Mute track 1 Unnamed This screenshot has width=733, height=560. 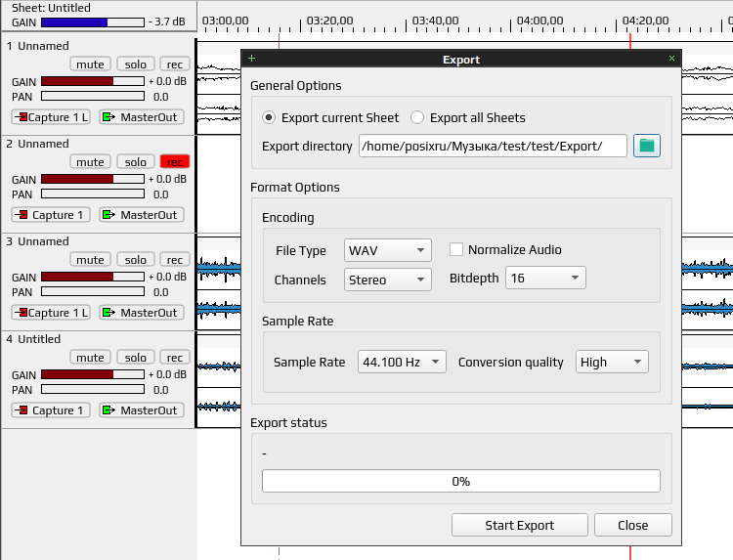click(x=90, y=65)
